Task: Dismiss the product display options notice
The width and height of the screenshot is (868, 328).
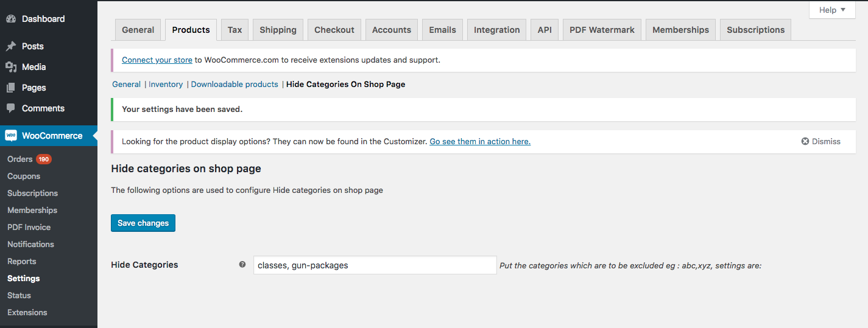Action: (820, 141)
